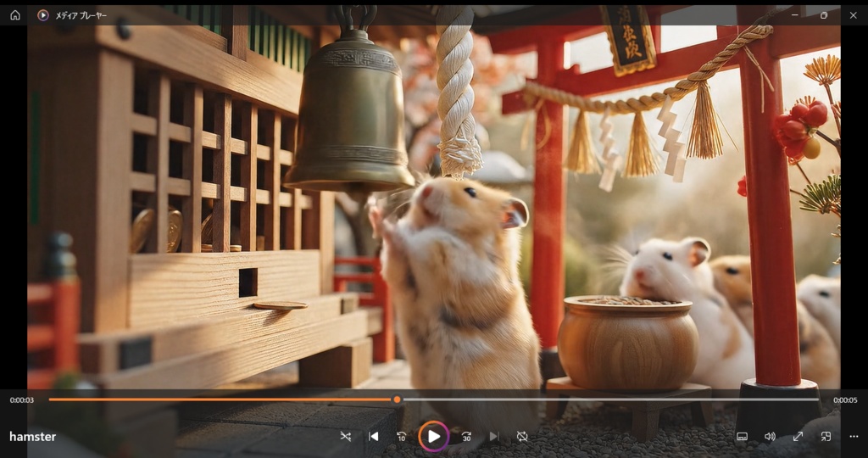Open mini player mode
Viewport: 868px width, 458px height.
click(826, 437)
